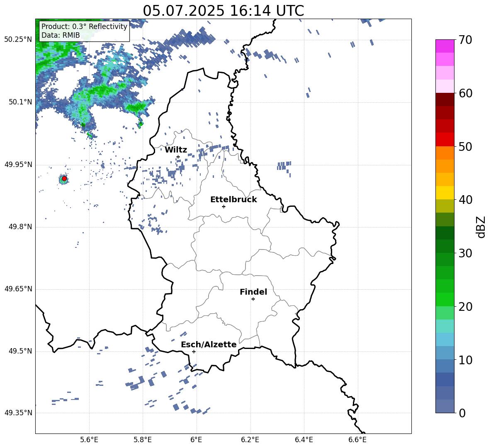Click the 70 tick on the colorbar
Image resolution: width=491 pixels, height=448 pixels.
click(x=465, y=40)
